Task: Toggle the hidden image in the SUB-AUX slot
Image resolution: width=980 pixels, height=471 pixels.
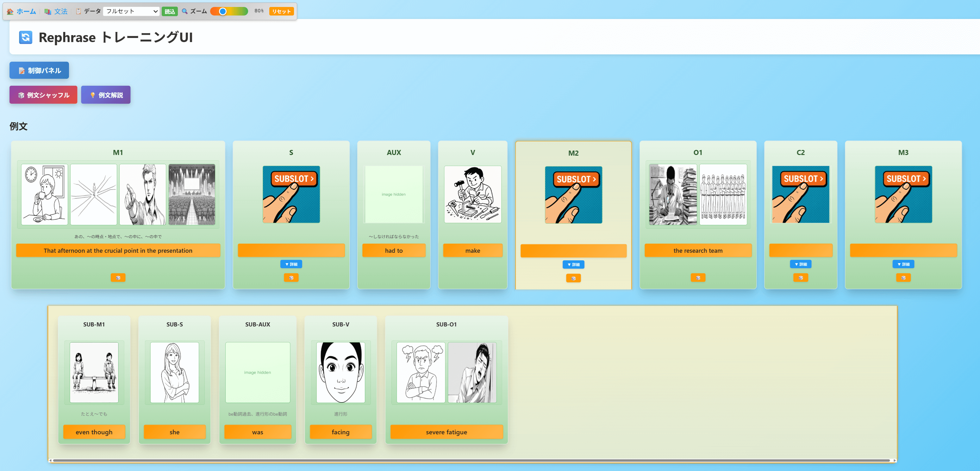Action: click(258, 372)
